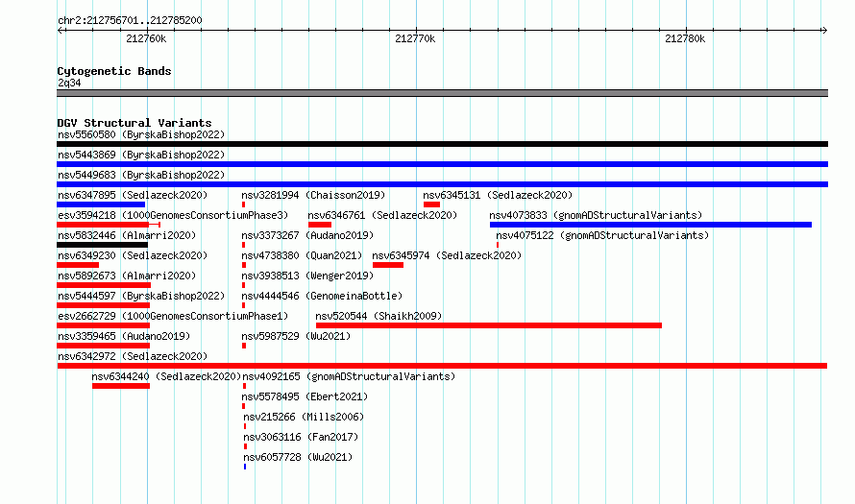The width and height of the screenshot is (855, 504).
Task: Select nsv6342972 (Sedlazeck2020) label
Action: pyautogui.click(x=133, y=356)
